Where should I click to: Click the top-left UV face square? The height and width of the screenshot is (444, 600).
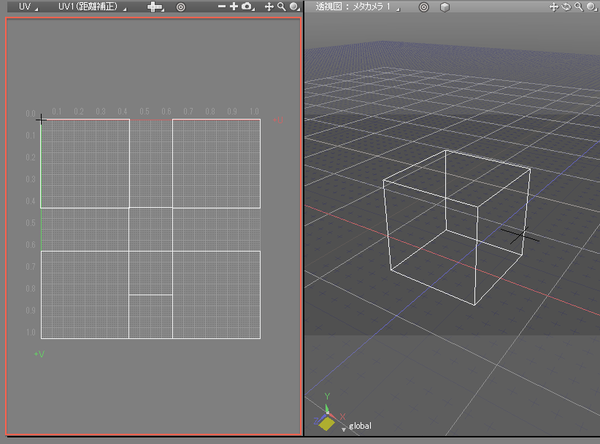pos(85,164)
